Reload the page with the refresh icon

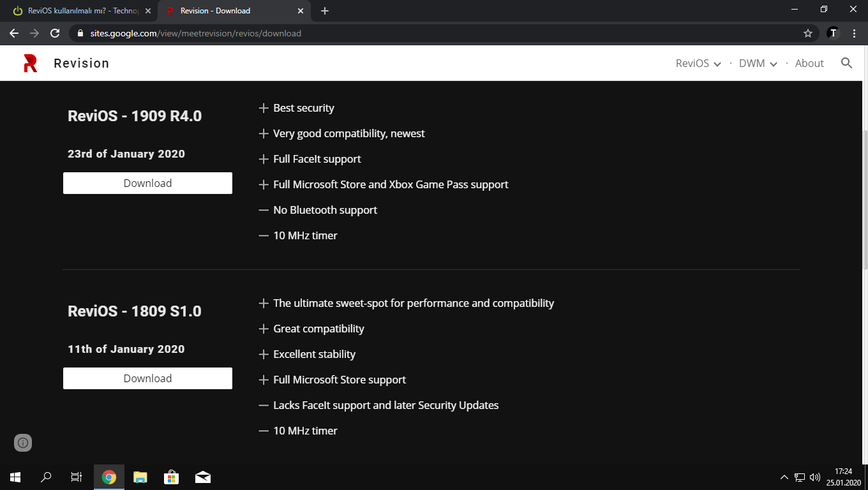[55, 33]
